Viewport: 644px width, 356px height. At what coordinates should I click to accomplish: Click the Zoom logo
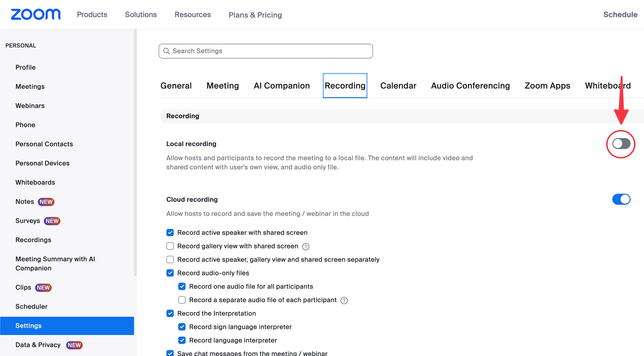[x=35, y=14]
